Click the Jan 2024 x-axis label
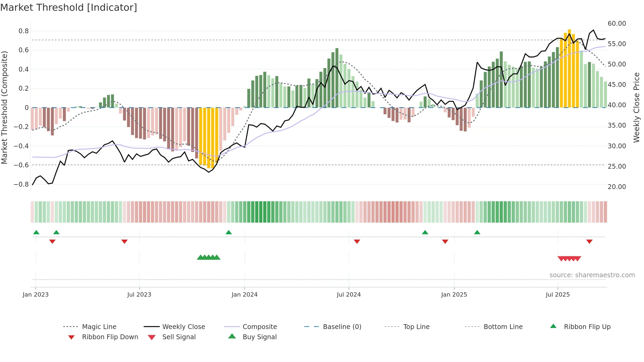Viewport: 644px width, 362px height. coord(244,294)
